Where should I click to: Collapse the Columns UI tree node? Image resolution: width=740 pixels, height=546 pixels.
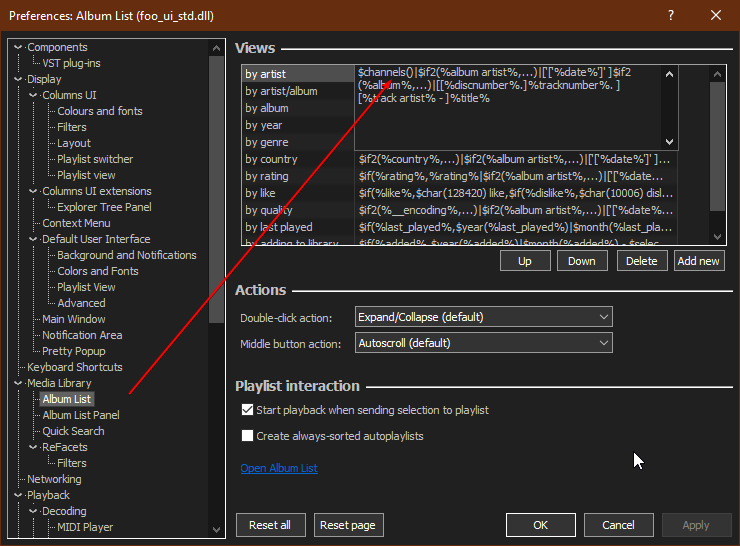click(34, 95)
